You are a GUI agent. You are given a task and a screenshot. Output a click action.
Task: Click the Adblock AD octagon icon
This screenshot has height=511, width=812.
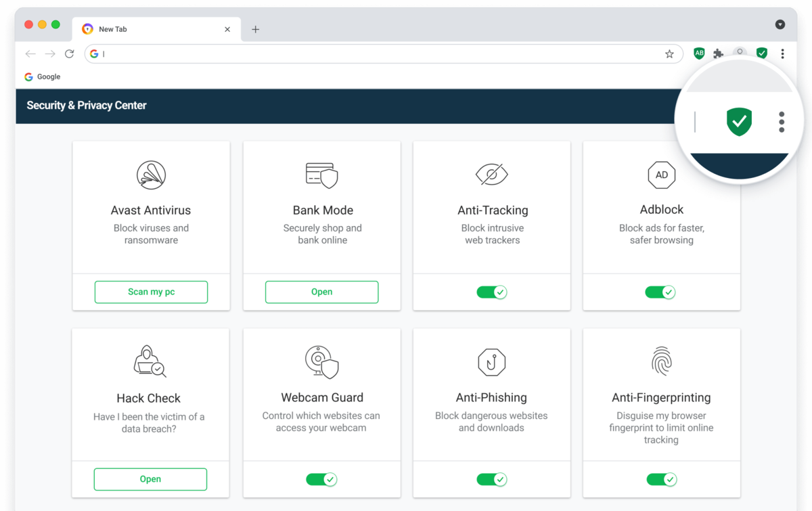662,175
